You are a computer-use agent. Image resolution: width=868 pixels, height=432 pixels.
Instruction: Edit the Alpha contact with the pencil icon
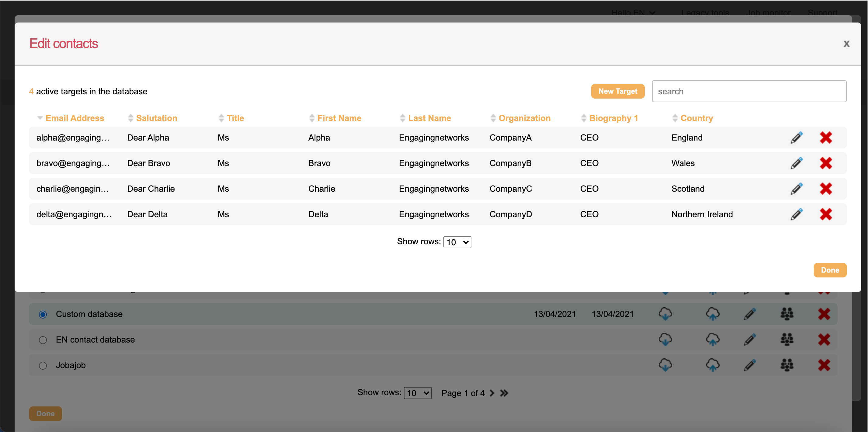pyautogui.click(x=797, y=138)
